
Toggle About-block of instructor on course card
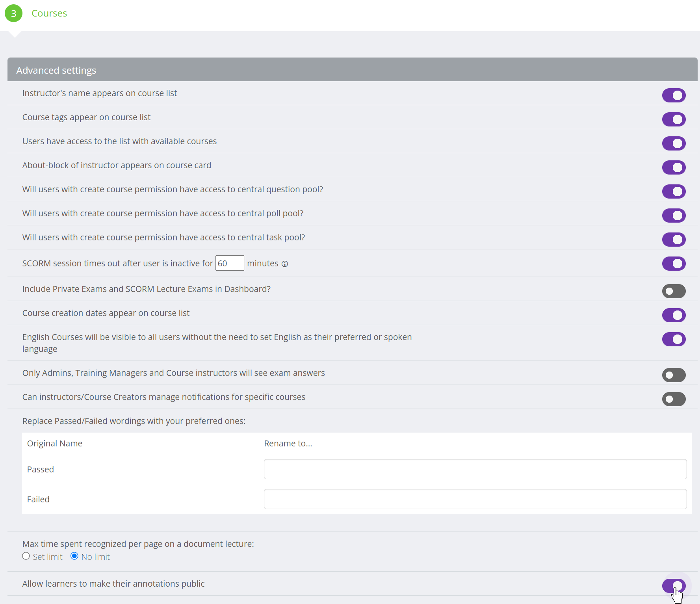(x=674, y=167)
